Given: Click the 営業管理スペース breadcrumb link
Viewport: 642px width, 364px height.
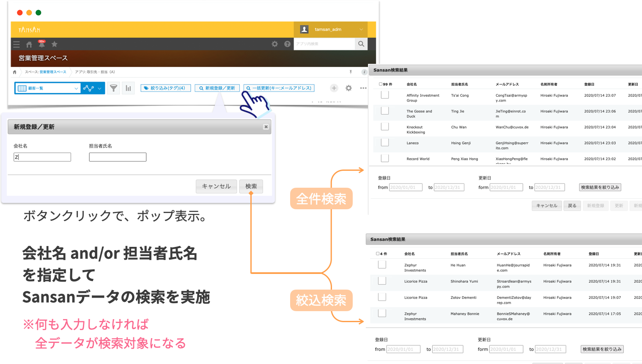Looking at the screenshot, I should pyautogui.click(x=52, y=72).
